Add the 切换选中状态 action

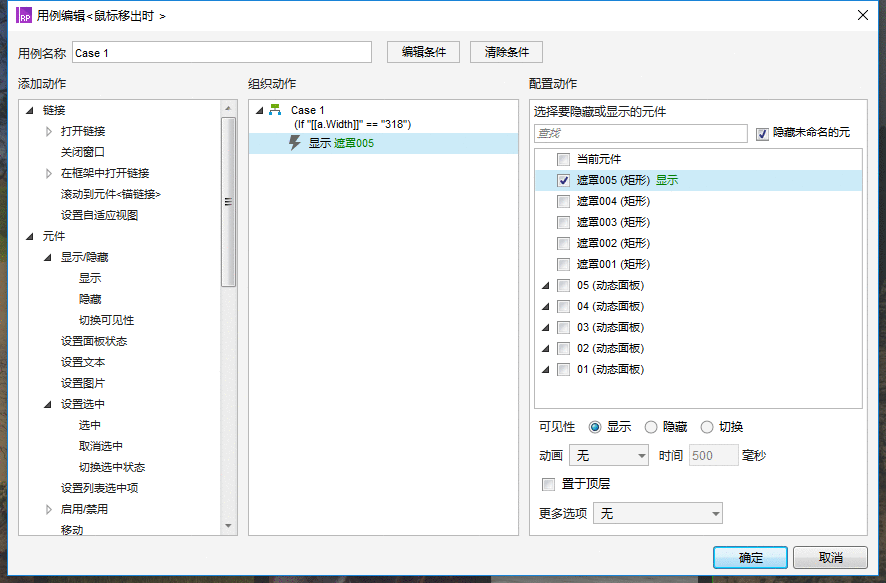(112, 467)
